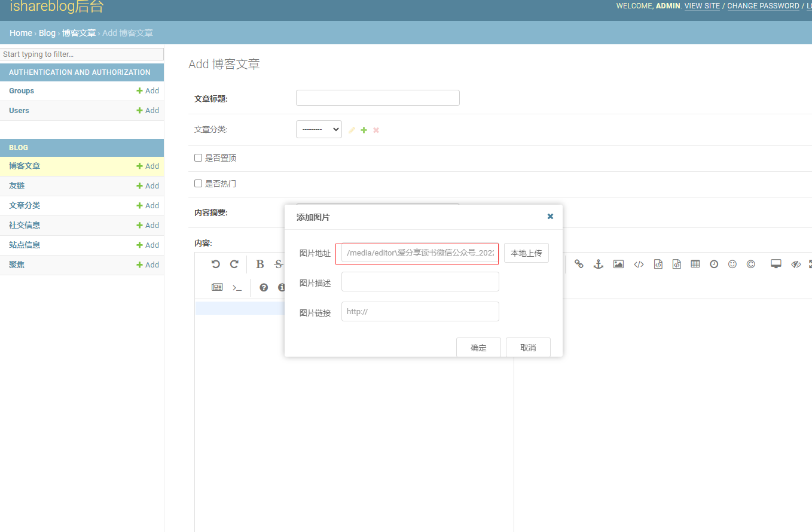The width and height of the screenshot is (812, 532).
Task: Insert date time with the clock icon
Action: [713, 264]
